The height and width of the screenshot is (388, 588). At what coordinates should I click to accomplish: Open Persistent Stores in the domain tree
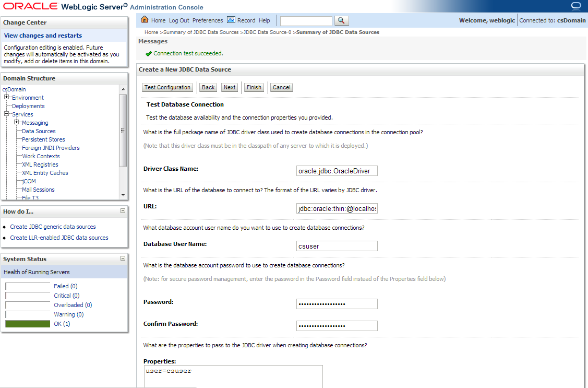pos(43,139)
